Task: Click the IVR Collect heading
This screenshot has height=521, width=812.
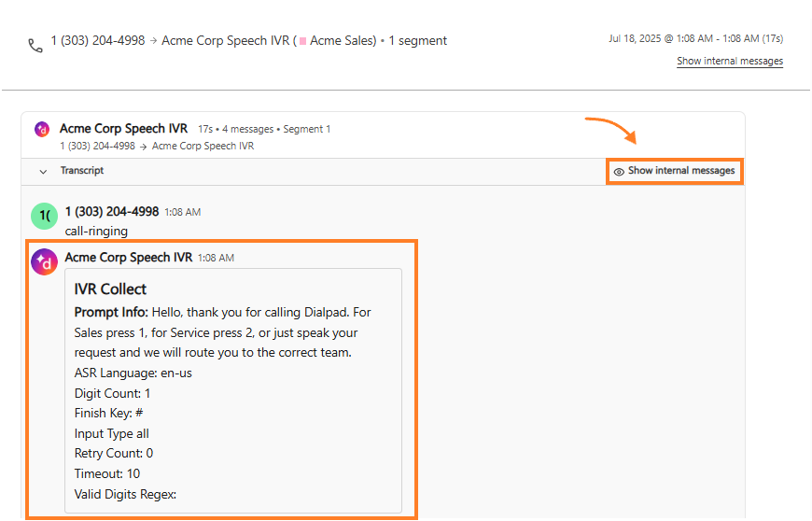Action: [x=110, y=289]
